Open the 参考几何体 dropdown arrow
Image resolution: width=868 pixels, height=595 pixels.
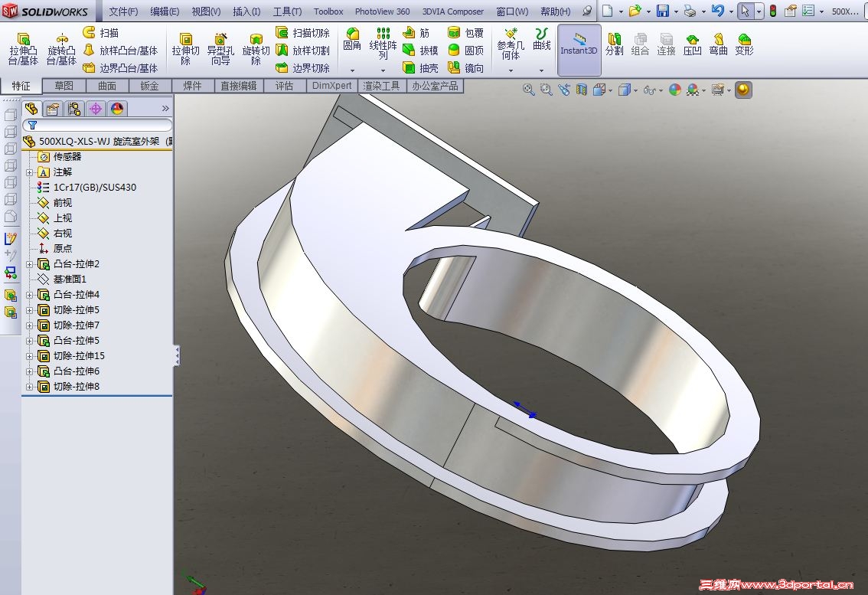tap(511, 70)
